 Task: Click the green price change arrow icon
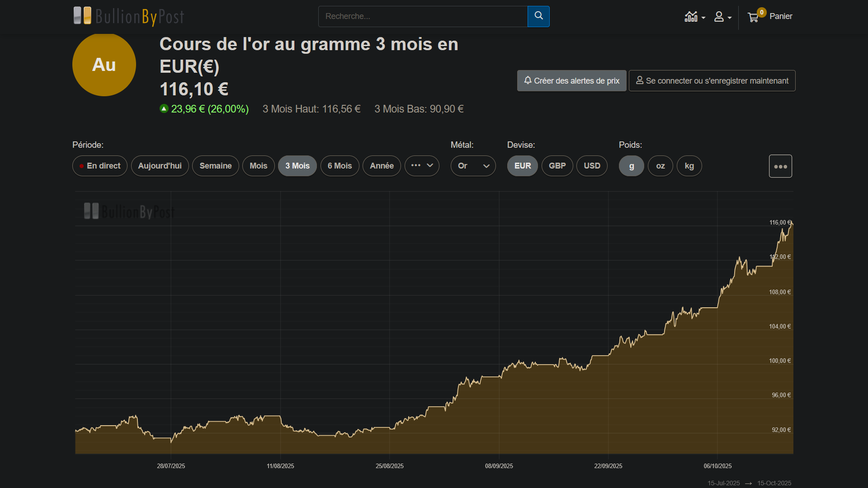(x=164, y=108)
